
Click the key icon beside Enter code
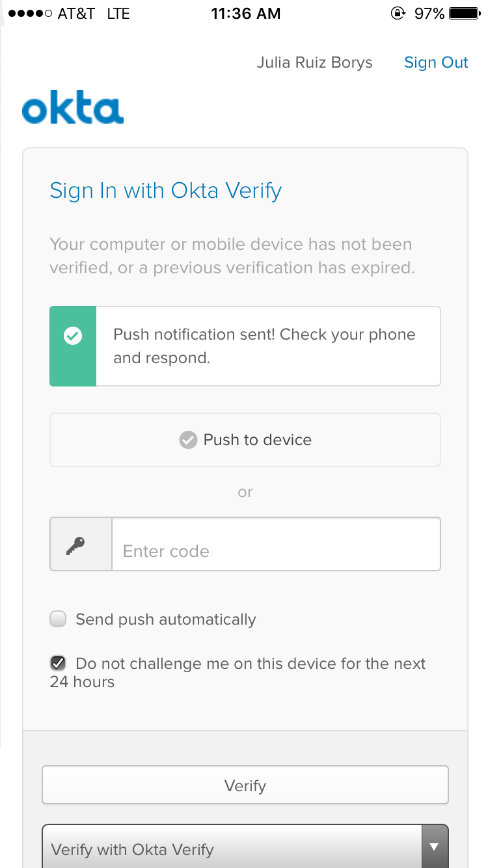point(76,545)
